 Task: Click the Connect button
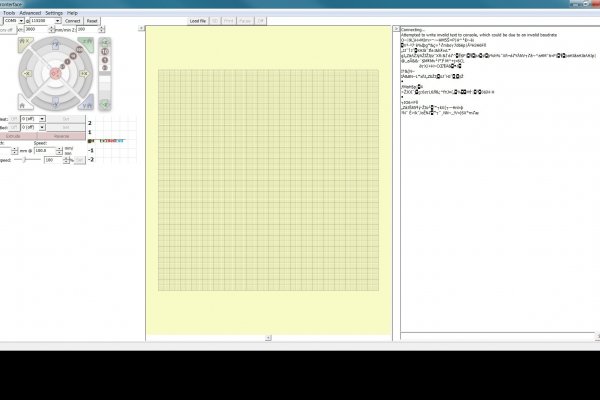click(x=72, y=20)
